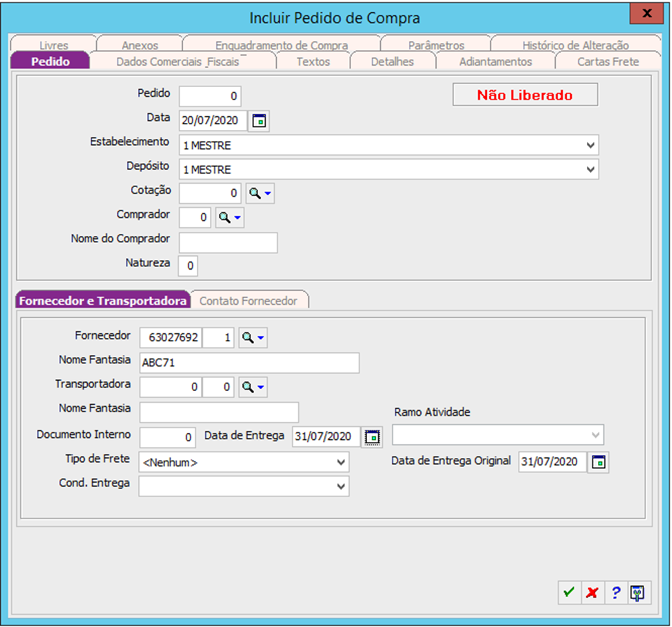Click the Nome do Comprador field

pyautogui.click(x=228, y=242)
